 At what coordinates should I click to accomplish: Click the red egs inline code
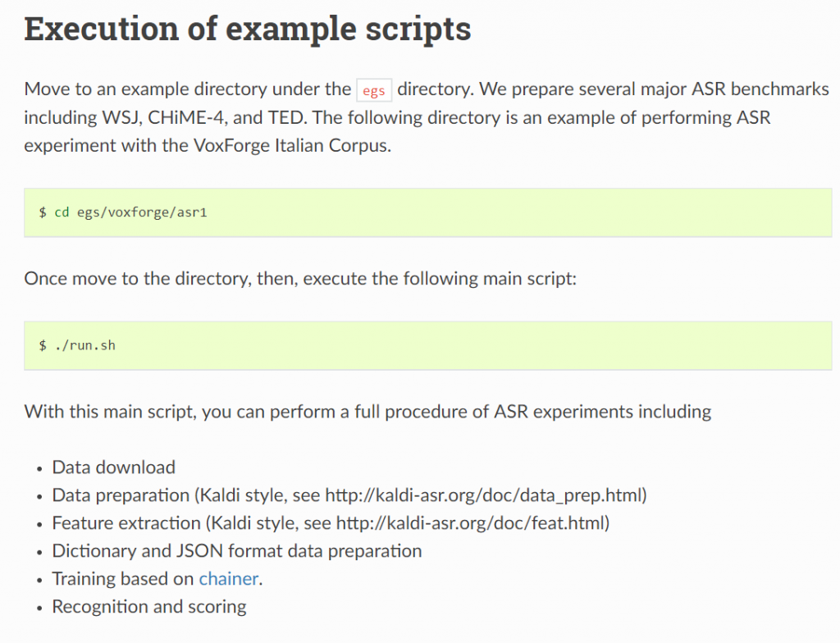coord(374,90)
